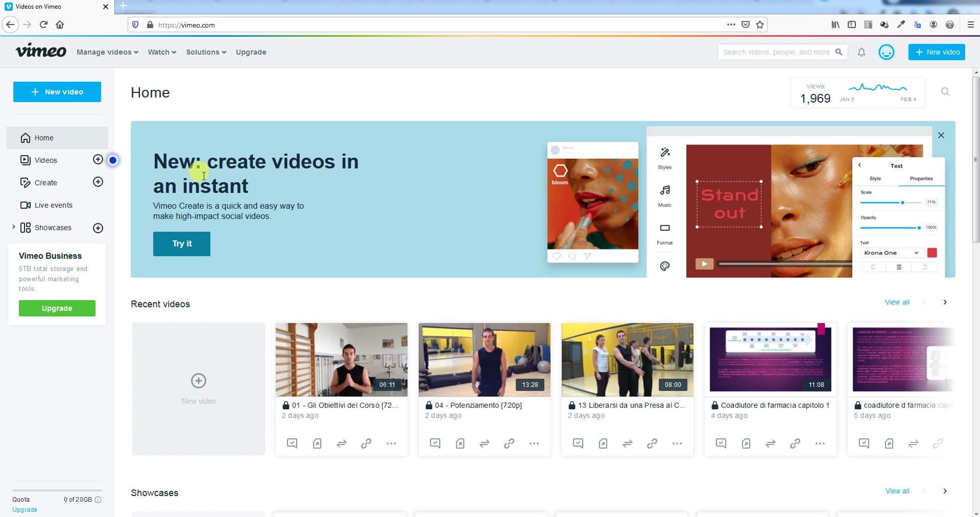Open review page icon for 01 - Gli Obiettivi
The image size is (980, 517).
click(292, 443)
